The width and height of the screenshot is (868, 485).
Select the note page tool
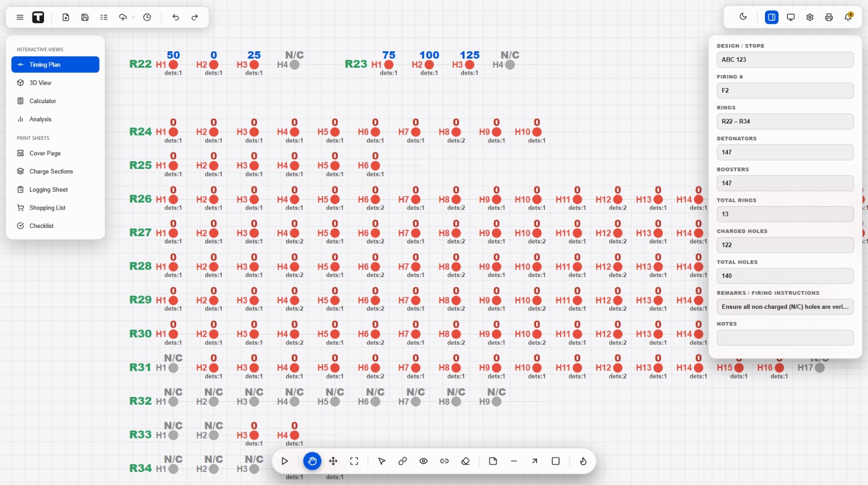click(493, 461)
